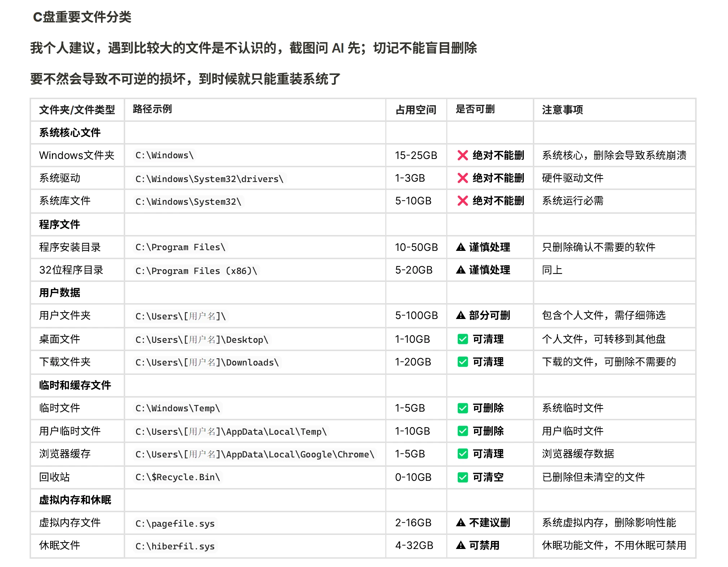Click warning triangle in 休眠文件 row
Viewport: 728px width, 567px height.
click(461, 545)
